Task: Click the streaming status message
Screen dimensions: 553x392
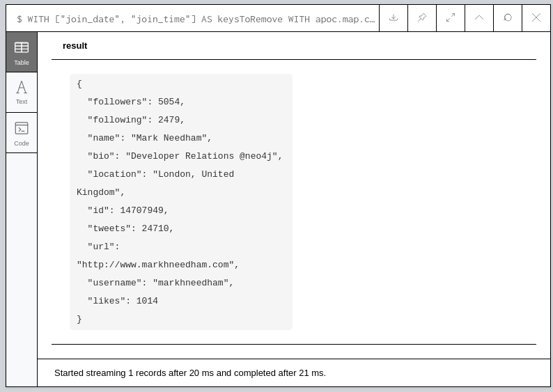Action: click(190, 373)
